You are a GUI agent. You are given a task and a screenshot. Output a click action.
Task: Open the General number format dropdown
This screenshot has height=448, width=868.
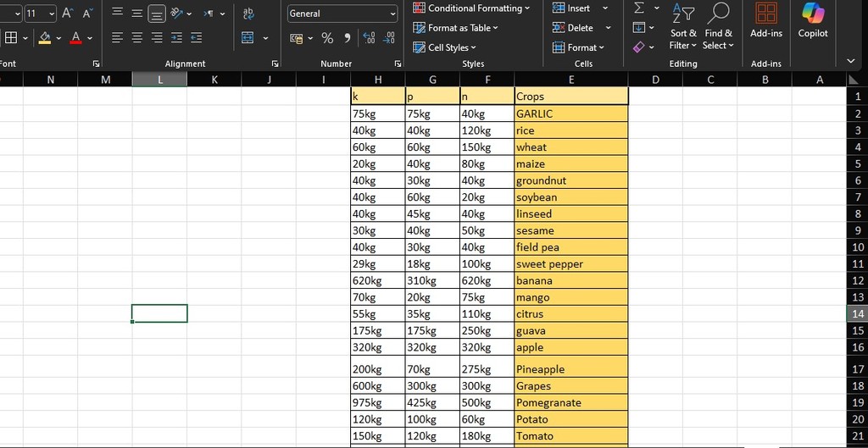coord(392,14)
